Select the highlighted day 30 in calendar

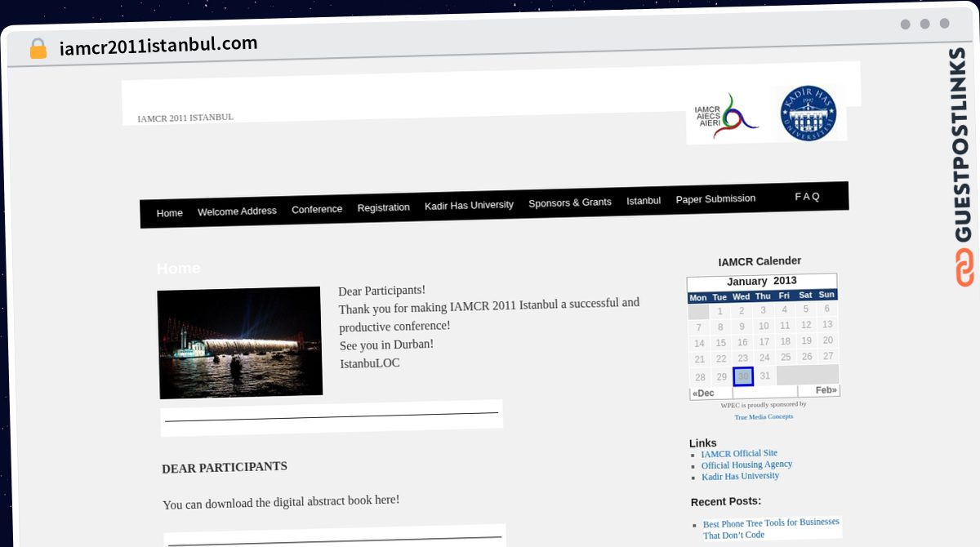pyautogui.click(x=743, y=376)
